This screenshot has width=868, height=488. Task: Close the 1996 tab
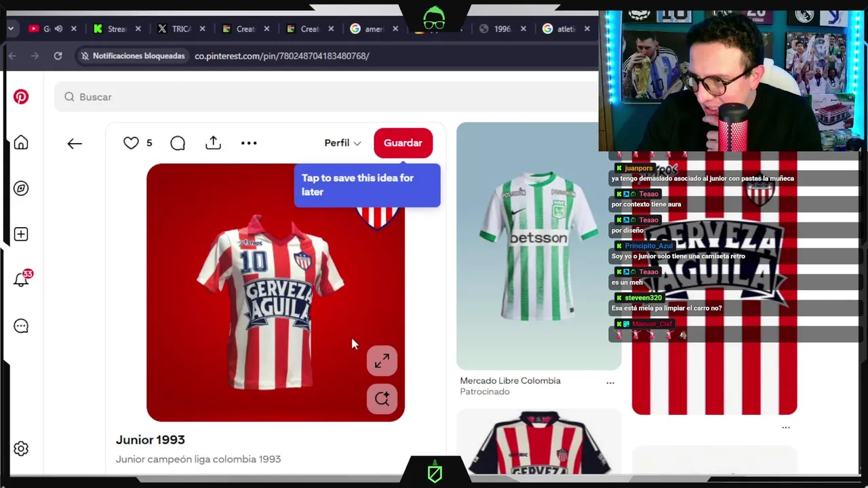pos(523,28)
